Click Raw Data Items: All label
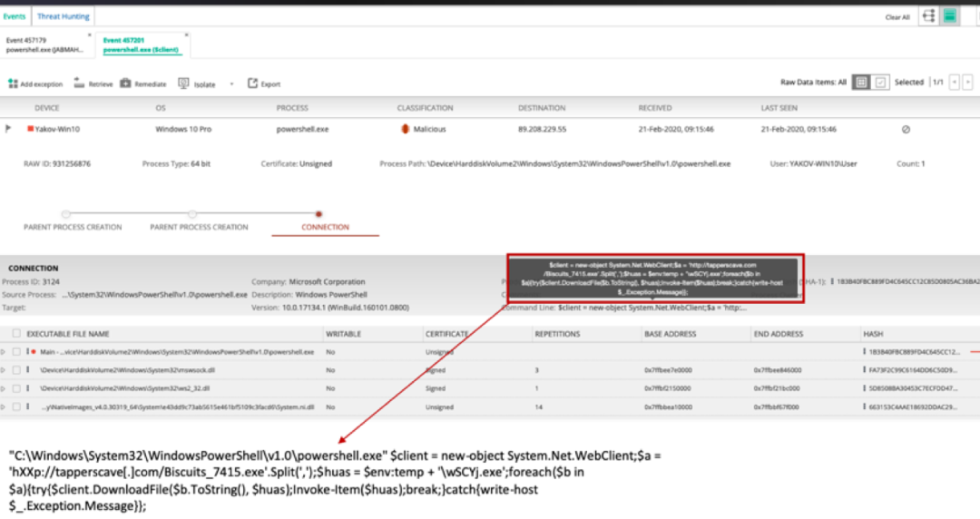This screenshot has width=980, height=519. click(x=813, y=82)
